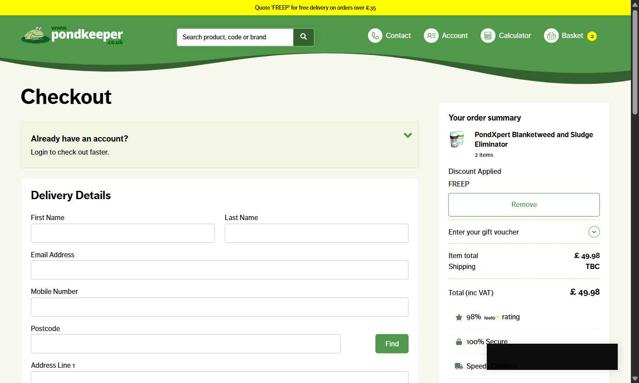Viewport: 639px width, 383px height.
Task: Click the PondXpert product thumbnail
Action: [457, 139]
